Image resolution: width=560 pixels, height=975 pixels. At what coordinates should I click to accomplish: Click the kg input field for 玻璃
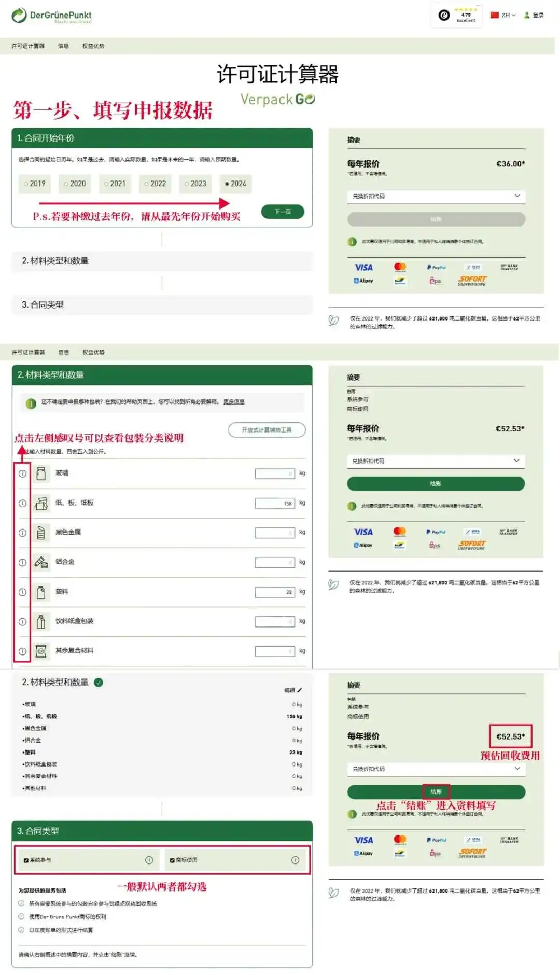pyautogui.click(x=275, y=473)
